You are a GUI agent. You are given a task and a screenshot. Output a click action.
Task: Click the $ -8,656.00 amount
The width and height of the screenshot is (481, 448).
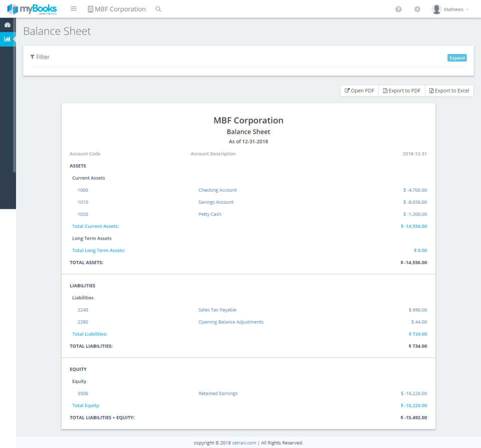[x=415, y=202]
